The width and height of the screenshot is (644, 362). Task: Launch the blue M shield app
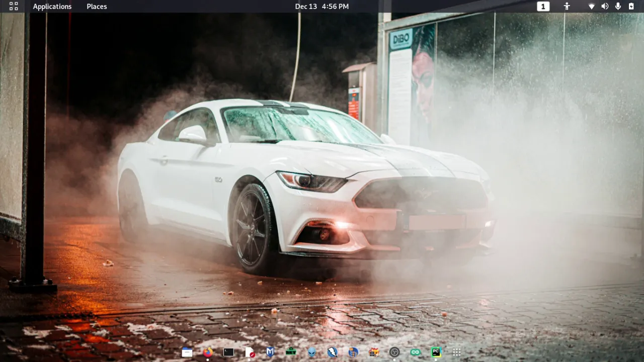[270, 352]
